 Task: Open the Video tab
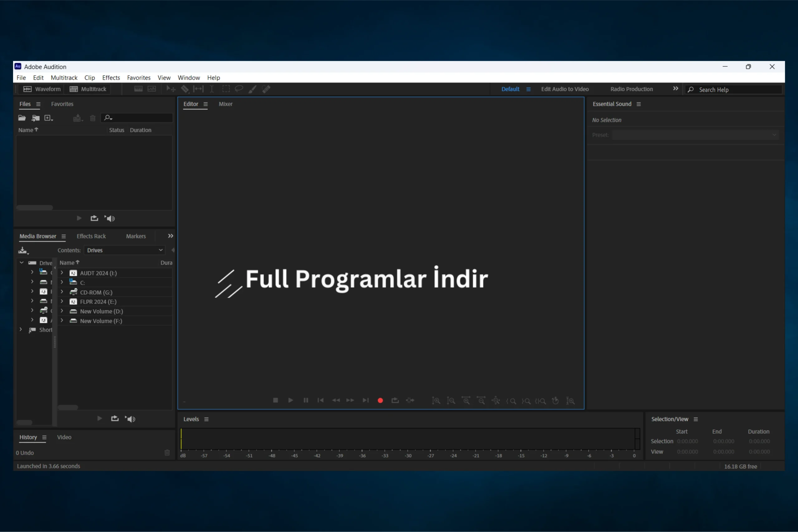point(64,437)
